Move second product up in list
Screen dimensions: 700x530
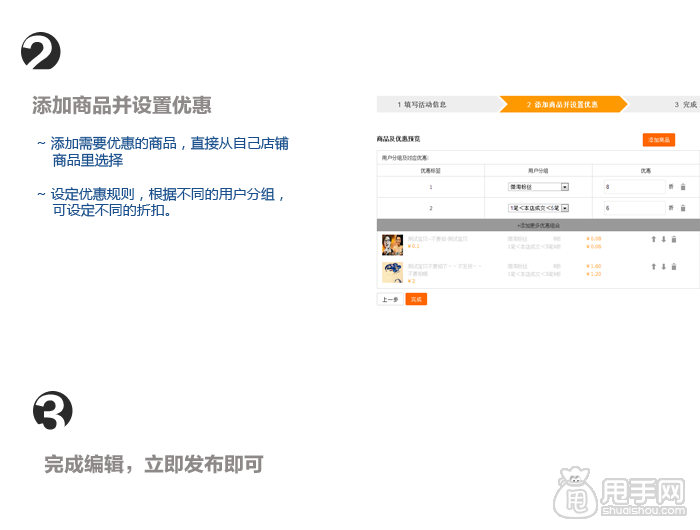(x=653, y=267)
